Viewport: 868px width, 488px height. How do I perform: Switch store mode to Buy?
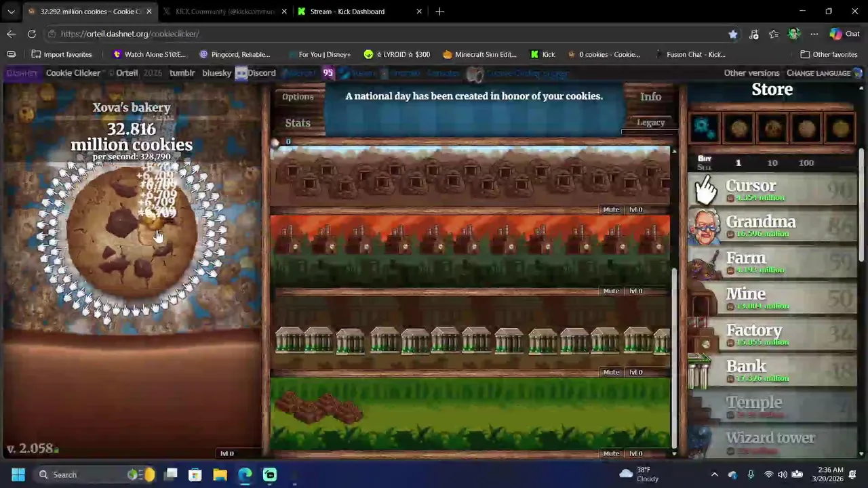tap(705, 159)
